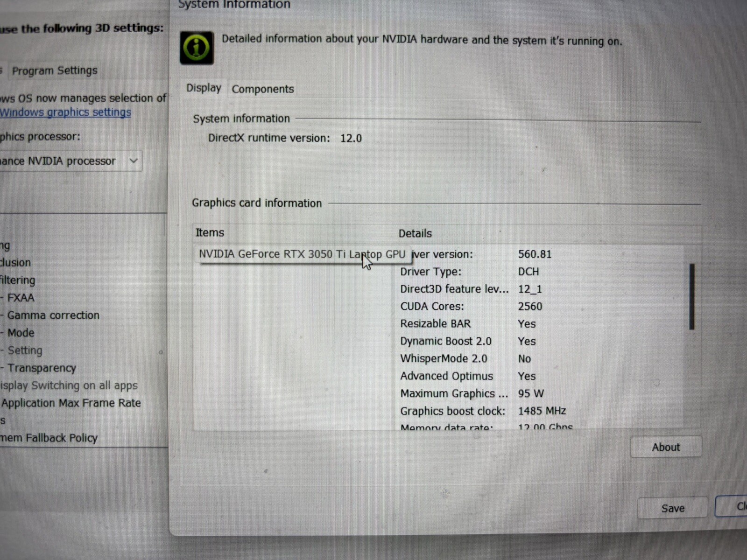Click the details list scrollbar
747x560 pixels.
click(691, 297)
